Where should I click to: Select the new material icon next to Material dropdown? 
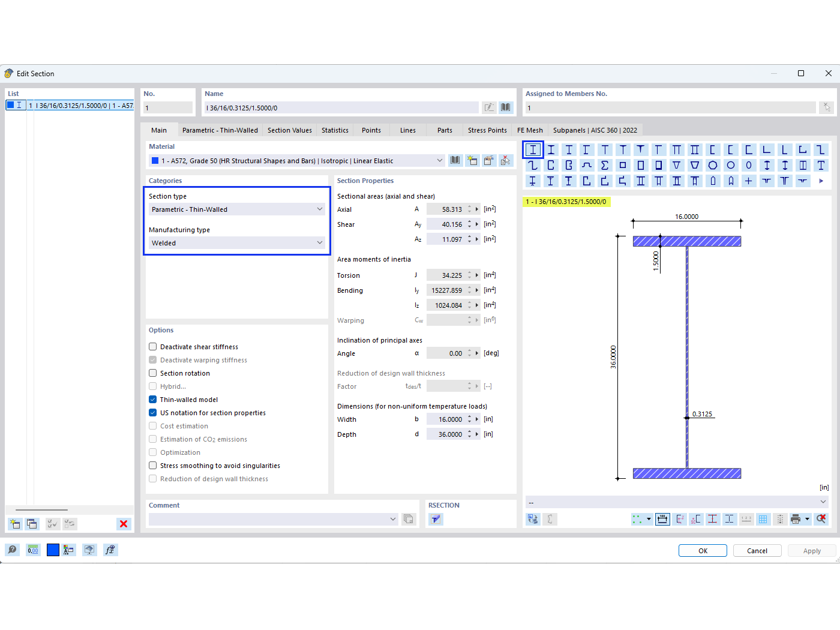472,160
